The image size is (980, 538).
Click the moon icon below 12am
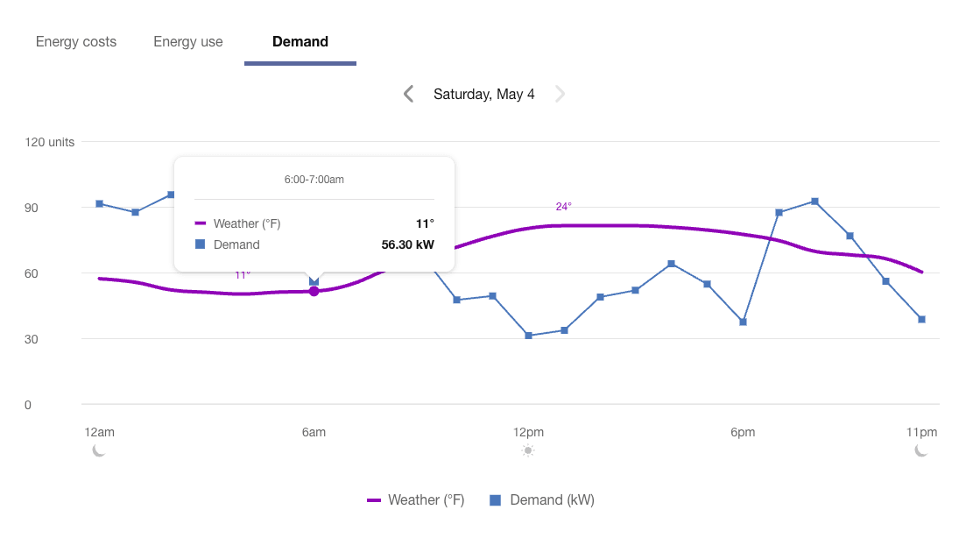click(x=99, y=450)
